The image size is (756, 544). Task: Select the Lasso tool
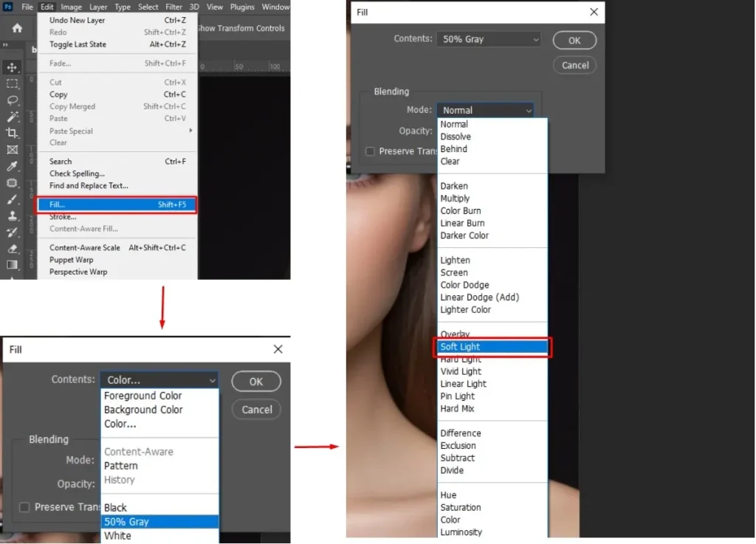coord(12,100)
